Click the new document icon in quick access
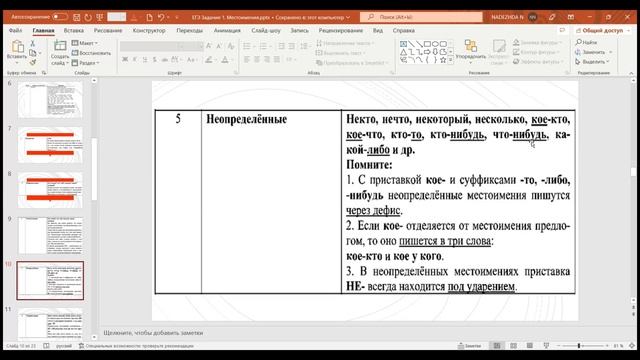The height and width of the screenshot is (360, 640). point(149,17)
